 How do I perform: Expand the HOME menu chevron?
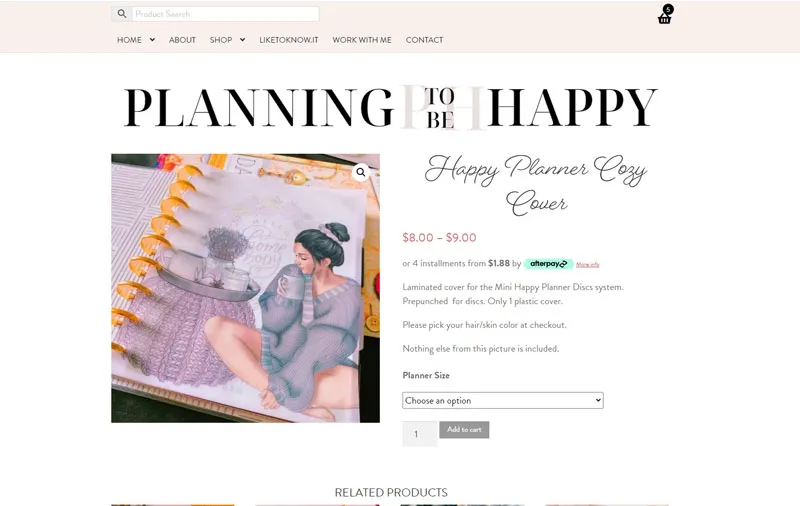(x=152, y=40)
